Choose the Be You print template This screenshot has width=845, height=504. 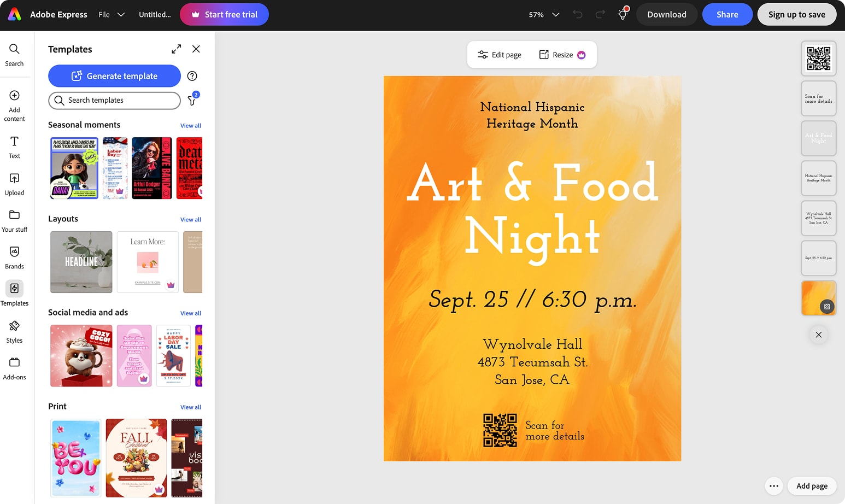[x=76, y=458]
